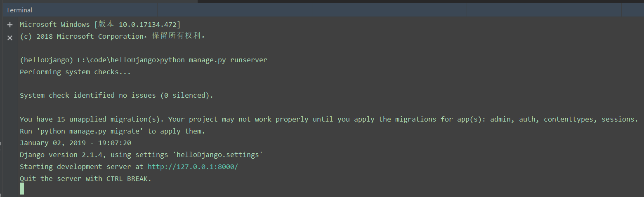Open a new terminal session with the plus icon
644x197 pixels.
[x=10, y=25]
